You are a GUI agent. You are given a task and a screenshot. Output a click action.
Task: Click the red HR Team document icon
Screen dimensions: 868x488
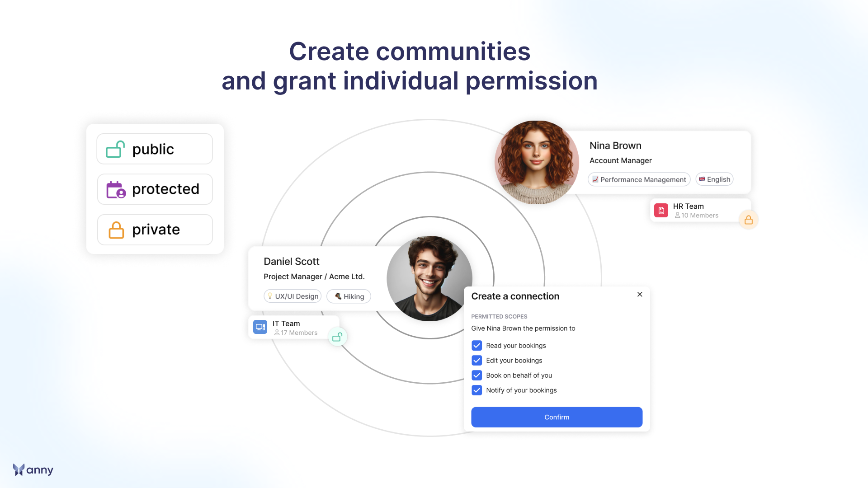(x=661, y=211)
